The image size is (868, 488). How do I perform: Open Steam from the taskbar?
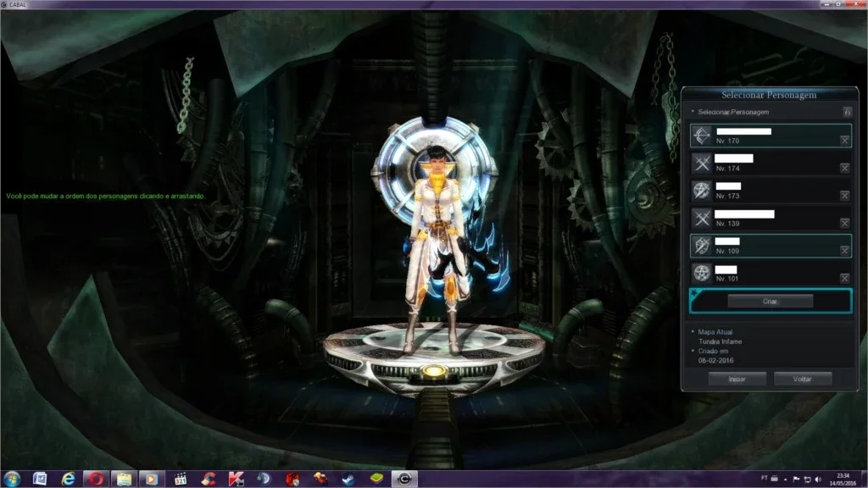(x=348, y=479)
